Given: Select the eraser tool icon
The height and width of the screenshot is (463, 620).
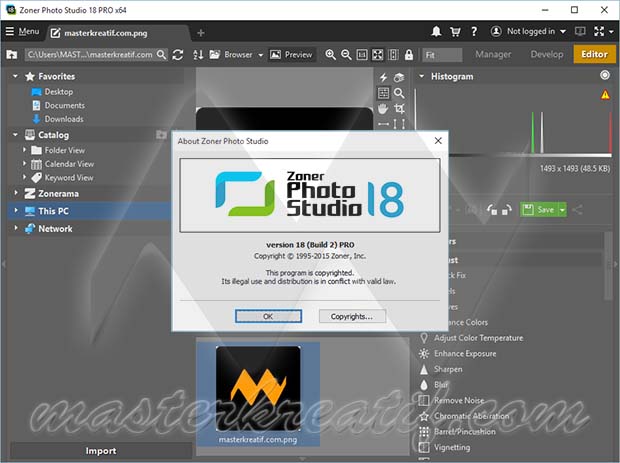Looking at the screenshot, I should 399,77.
